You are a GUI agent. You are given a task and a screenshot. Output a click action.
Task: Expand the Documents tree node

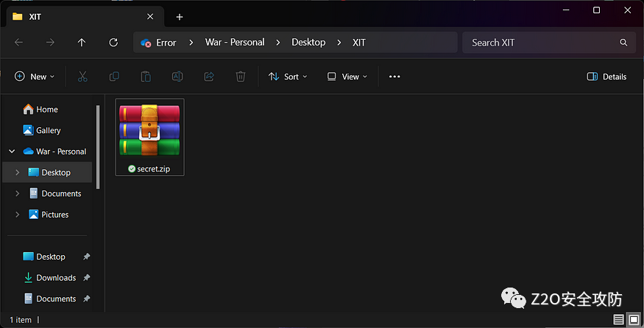point(17,193)
